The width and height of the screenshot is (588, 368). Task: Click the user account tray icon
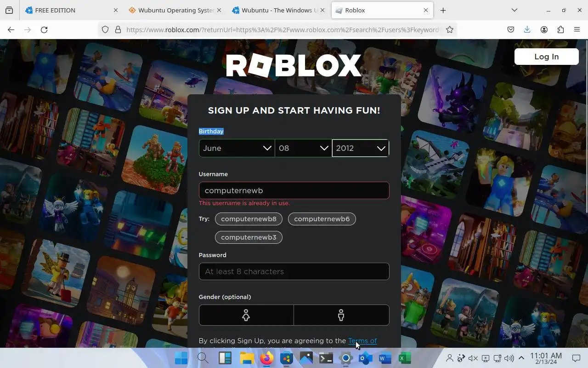pos(450,358)
